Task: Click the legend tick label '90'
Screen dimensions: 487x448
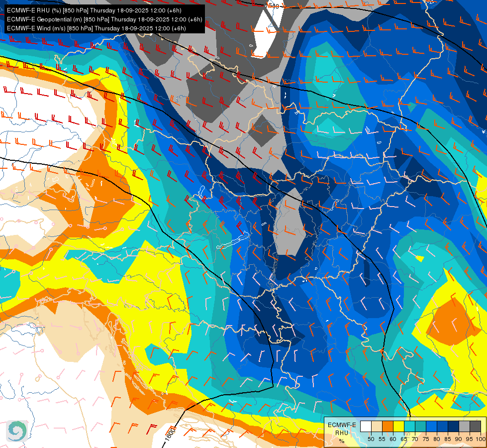Action: (x=459, y=439)
